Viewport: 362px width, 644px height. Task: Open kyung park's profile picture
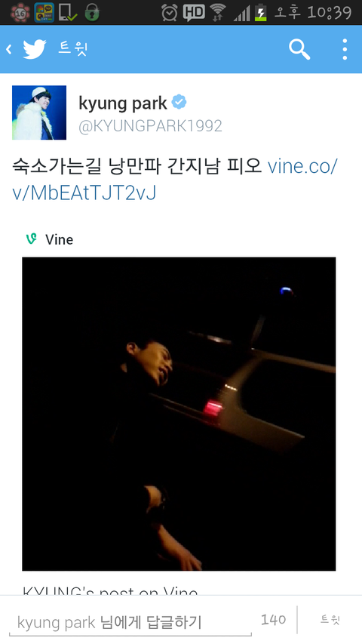pos(39,112)
